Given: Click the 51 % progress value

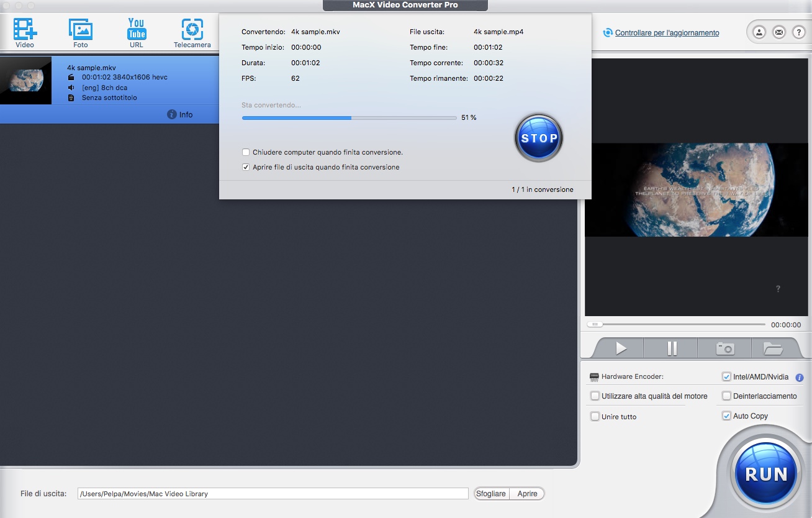Looking at the screenshot, I should tap(469, 117).
